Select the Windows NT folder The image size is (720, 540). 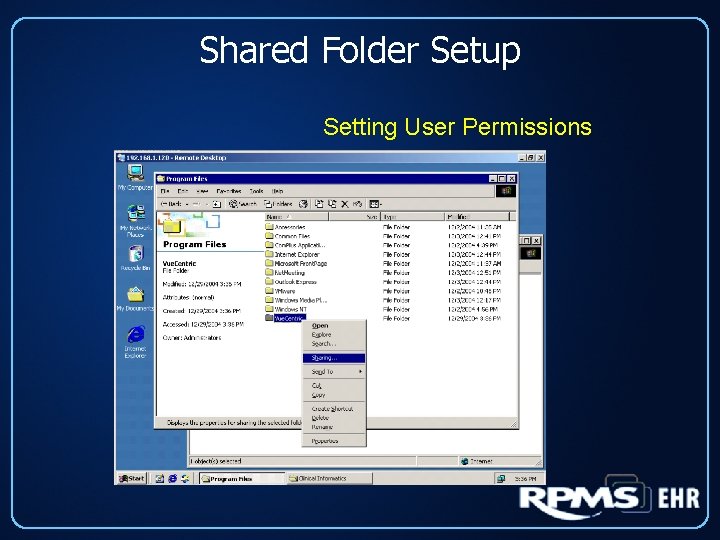(x=286, y=309)
